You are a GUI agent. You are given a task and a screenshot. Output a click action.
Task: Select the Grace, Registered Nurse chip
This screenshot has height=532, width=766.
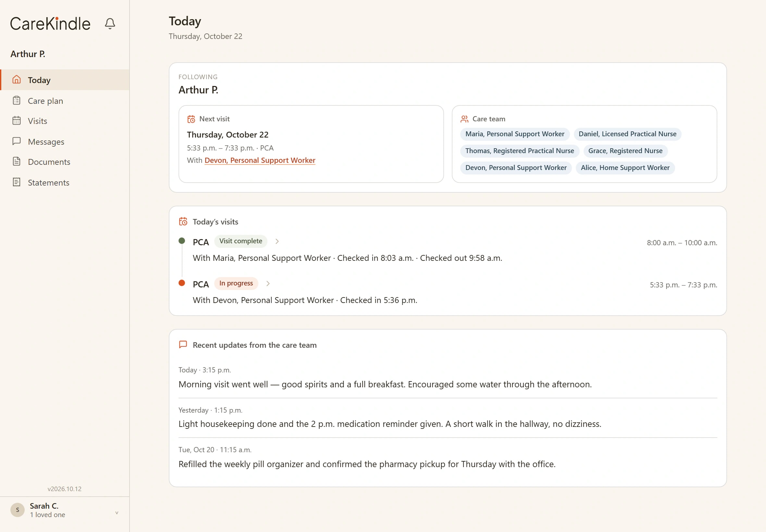pos(625,151)
